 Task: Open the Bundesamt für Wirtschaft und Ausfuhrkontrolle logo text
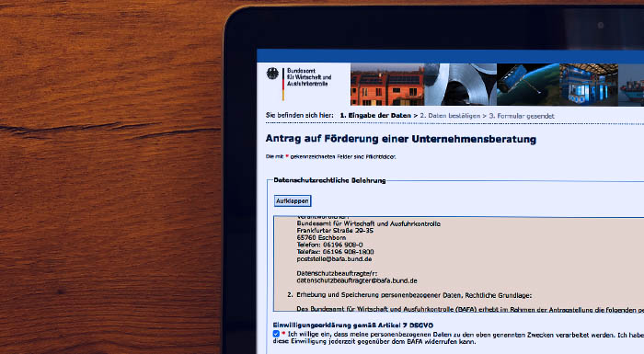[309, 77]
